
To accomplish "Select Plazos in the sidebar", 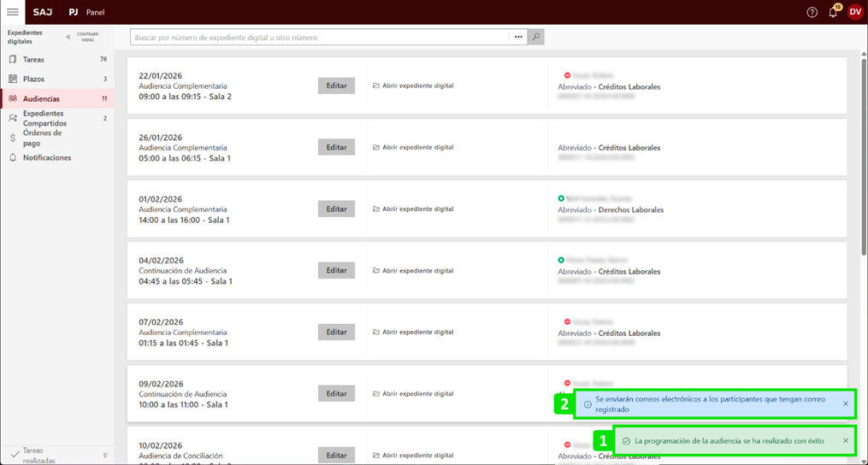I will pos(34,79).
